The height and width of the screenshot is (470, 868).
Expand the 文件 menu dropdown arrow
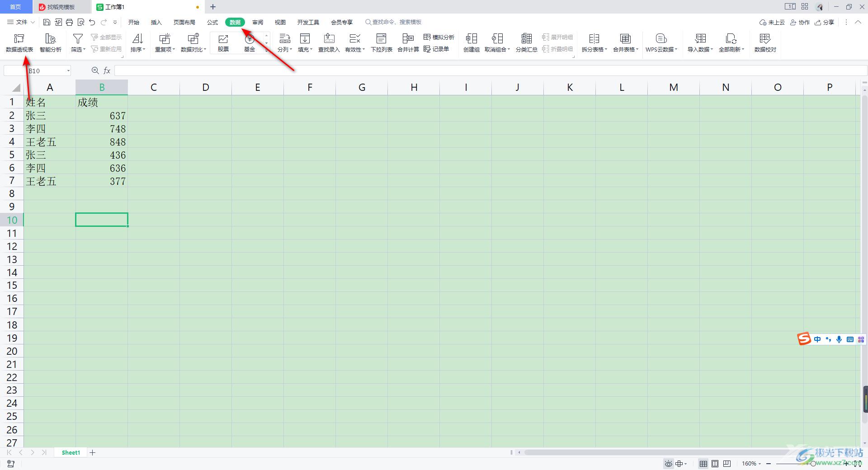point(33,22)
